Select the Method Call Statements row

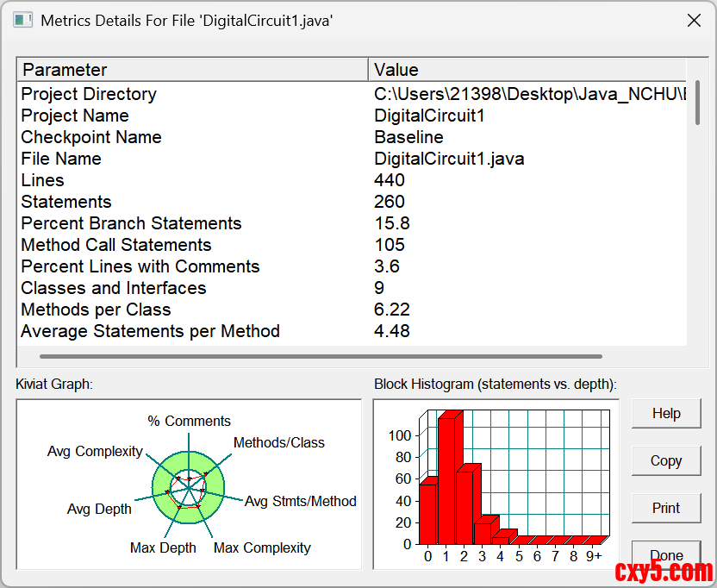click(116, 245)
